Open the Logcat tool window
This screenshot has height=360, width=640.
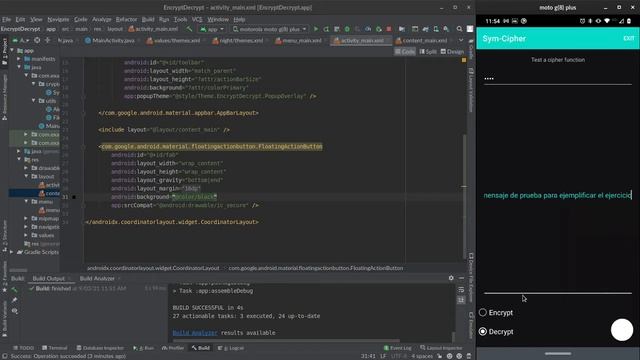231,348
